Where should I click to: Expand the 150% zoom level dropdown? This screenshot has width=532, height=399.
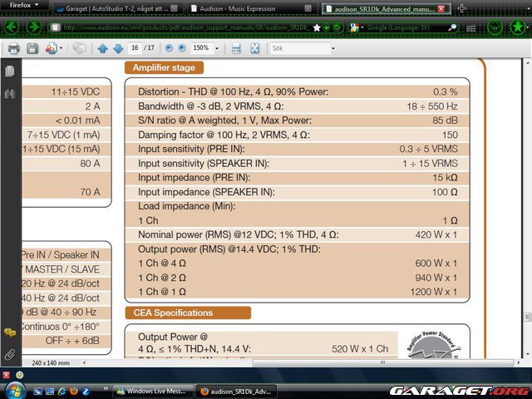pos(216,49)
